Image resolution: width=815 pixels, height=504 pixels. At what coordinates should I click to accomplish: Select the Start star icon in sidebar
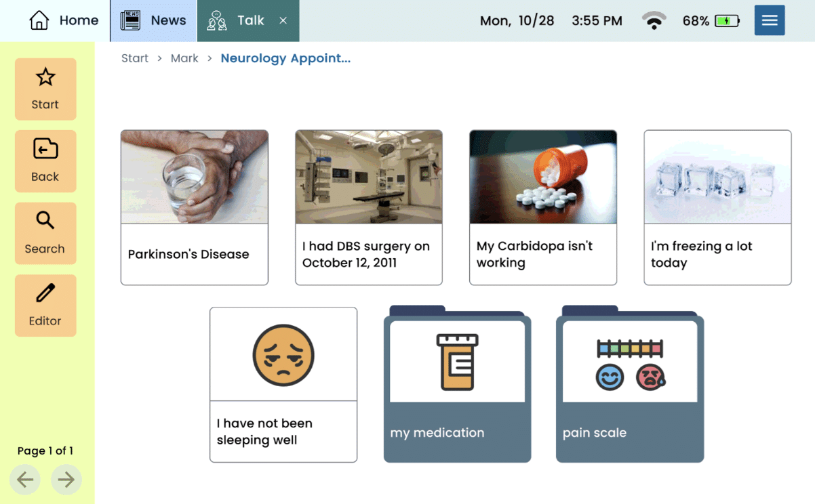(x=45, y=77)
